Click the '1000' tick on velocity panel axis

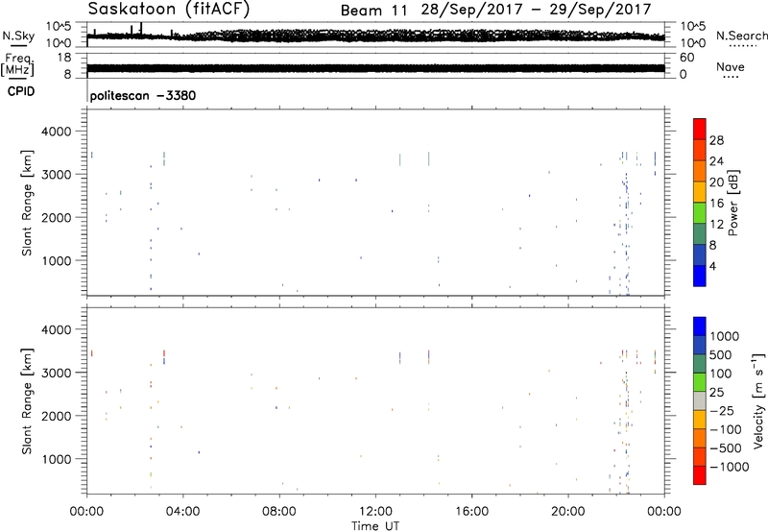[56, 459]
